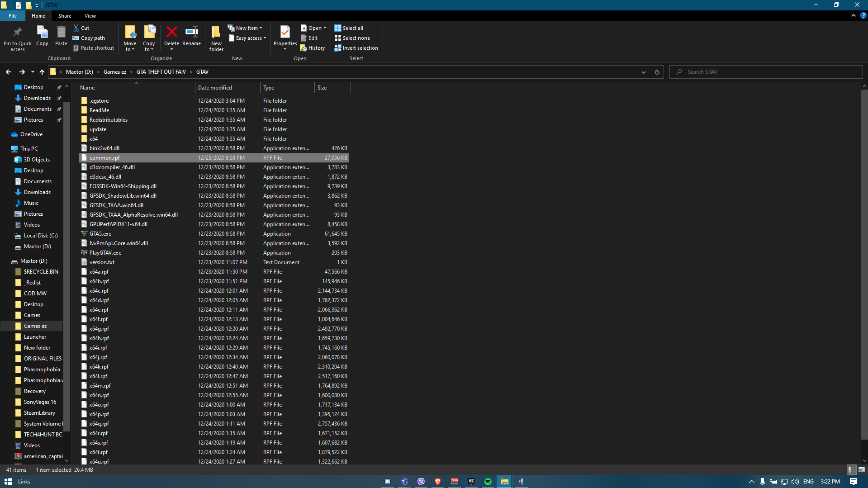This screenshot has height=488, width=868.
Task: Click the blue Help question icon
Action: [863, 15]
